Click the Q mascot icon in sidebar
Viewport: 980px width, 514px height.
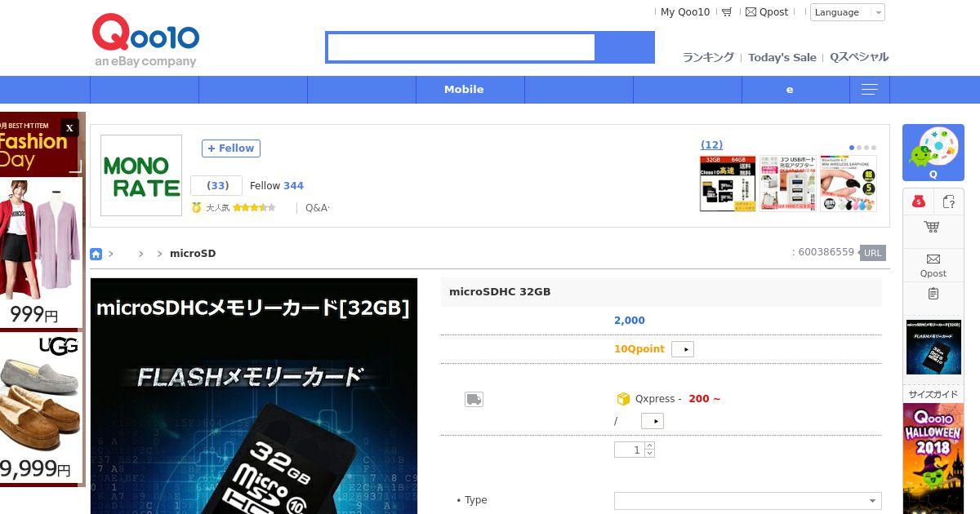933,153
